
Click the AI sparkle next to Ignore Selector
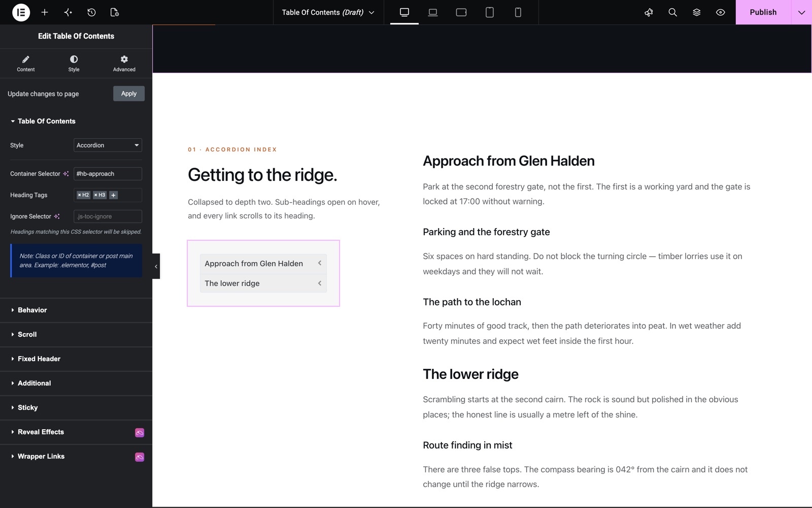tap(57, 216)
